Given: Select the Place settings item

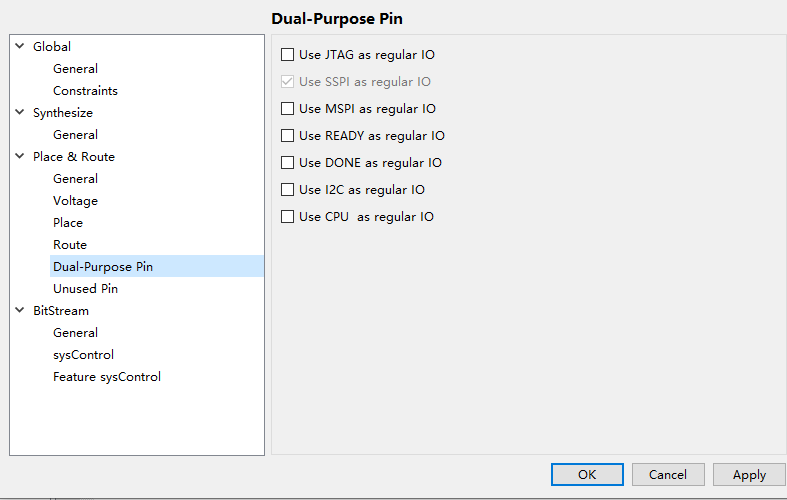Looking at the screenshot, I should [x=68, y=223].
